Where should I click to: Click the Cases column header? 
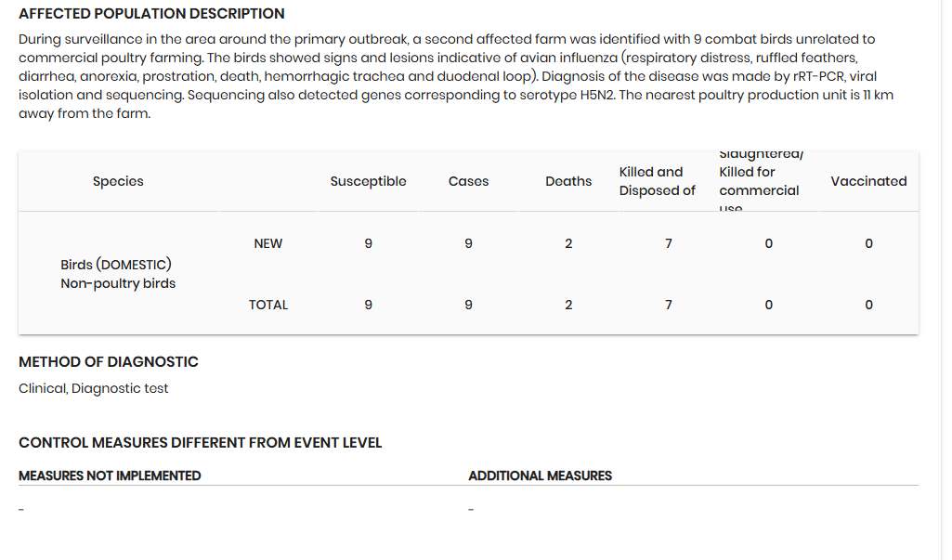tap(468, 181)
